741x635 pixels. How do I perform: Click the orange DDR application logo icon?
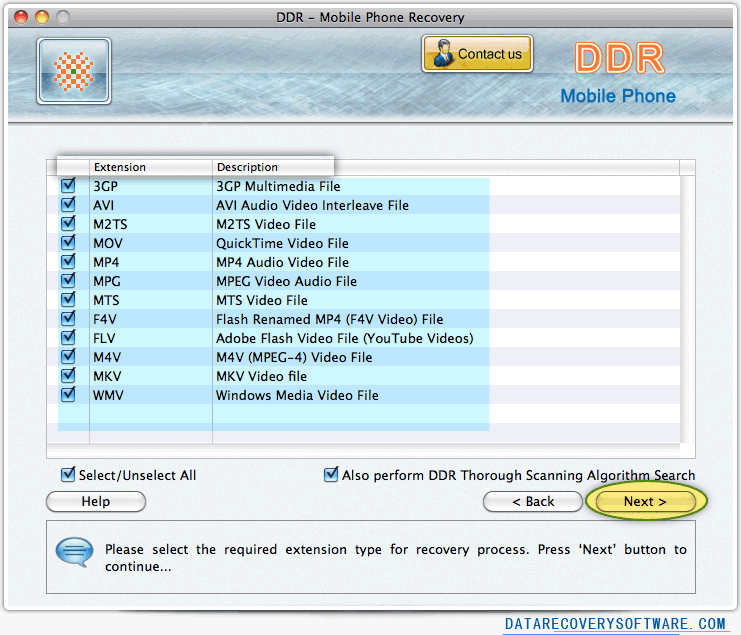tap(74, 71)
